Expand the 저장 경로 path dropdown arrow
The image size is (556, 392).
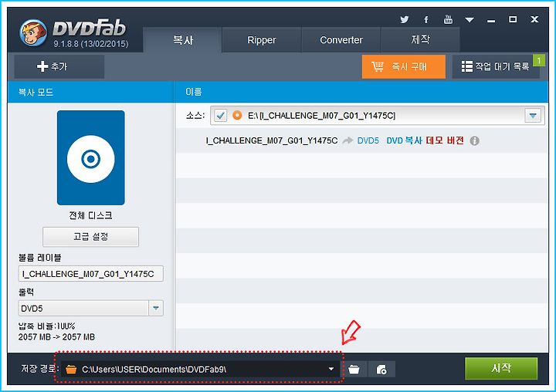(x=331, y=369)
